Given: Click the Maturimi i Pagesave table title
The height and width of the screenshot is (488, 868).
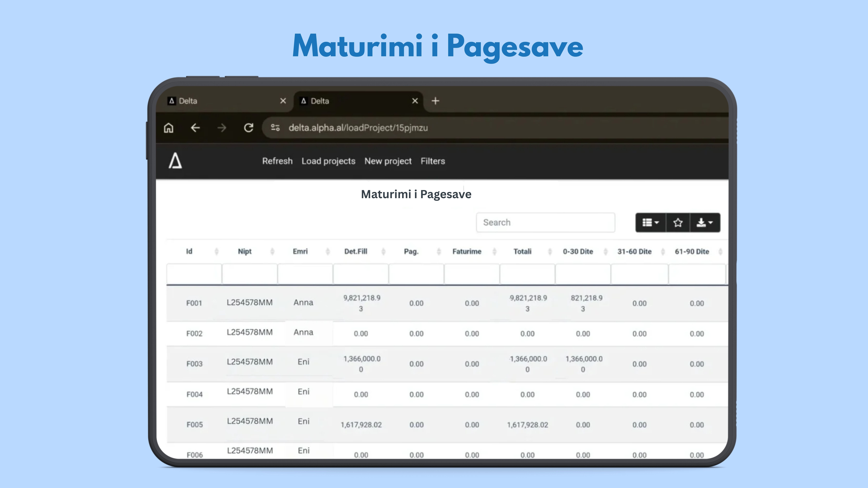Looking at the screenshot, I should click(x=416, y=194).
